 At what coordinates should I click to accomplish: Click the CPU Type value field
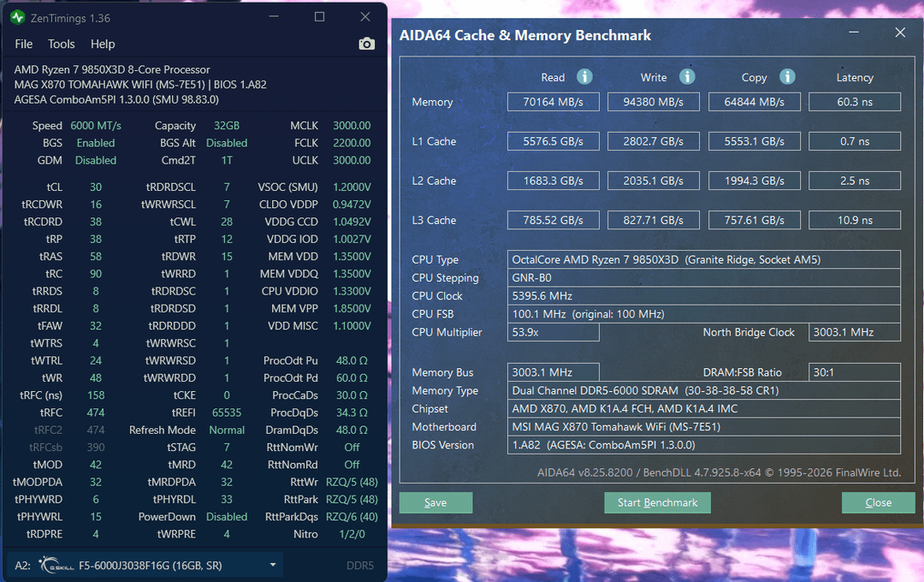click(x=703, y=259)
